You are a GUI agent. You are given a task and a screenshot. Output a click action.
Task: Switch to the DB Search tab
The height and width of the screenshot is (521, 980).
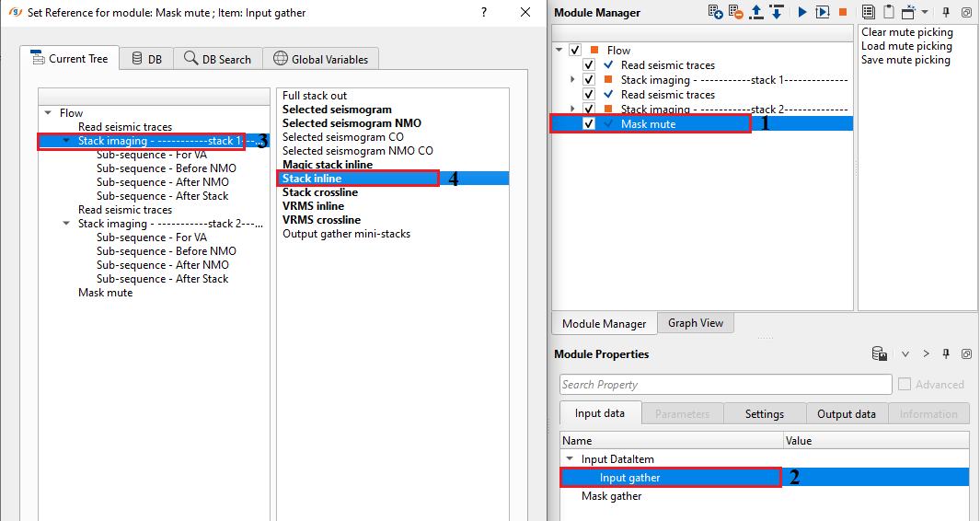tap(217, 59)
